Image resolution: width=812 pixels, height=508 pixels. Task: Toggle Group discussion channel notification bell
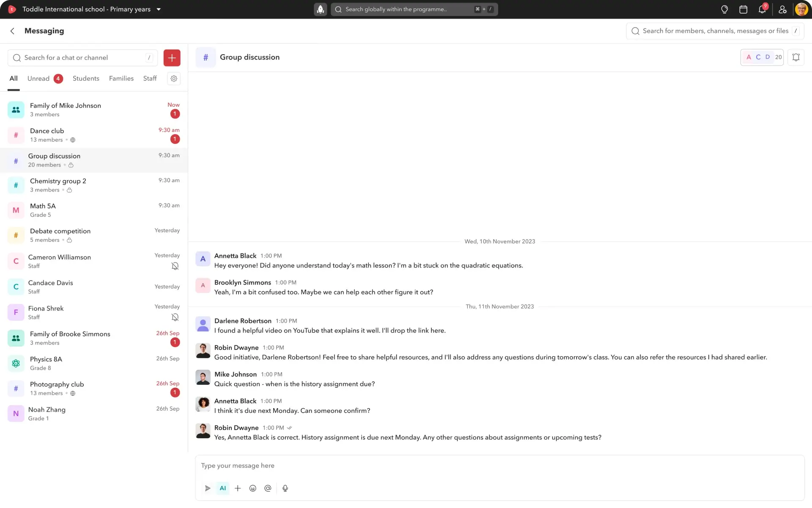coord(796,57)
